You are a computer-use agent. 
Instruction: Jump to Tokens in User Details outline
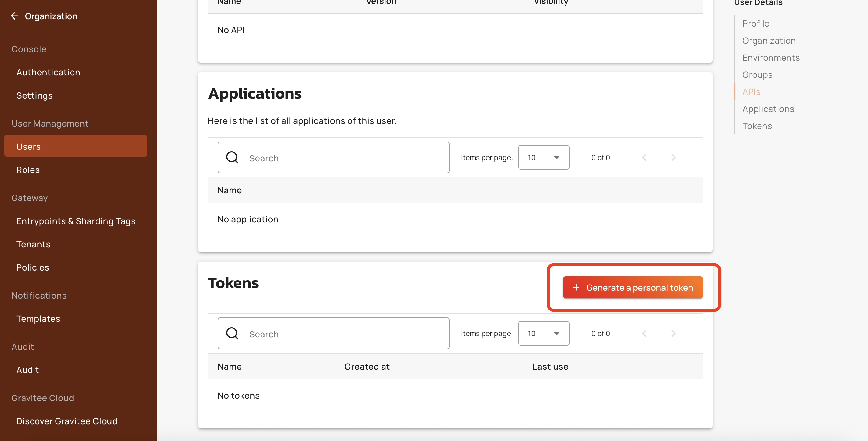(x=757, y=126)
